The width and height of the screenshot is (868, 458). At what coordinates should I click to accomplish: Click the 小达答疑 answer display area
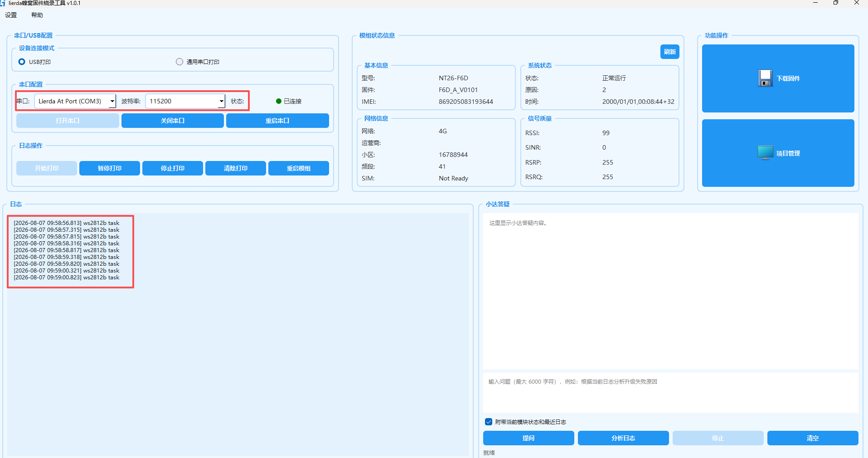(x=671, y=291)
